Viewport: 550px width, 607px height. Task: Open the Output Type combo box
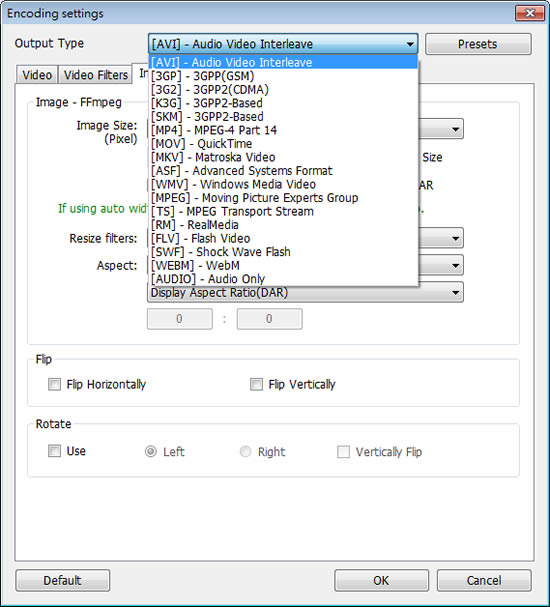click(283, 44)
